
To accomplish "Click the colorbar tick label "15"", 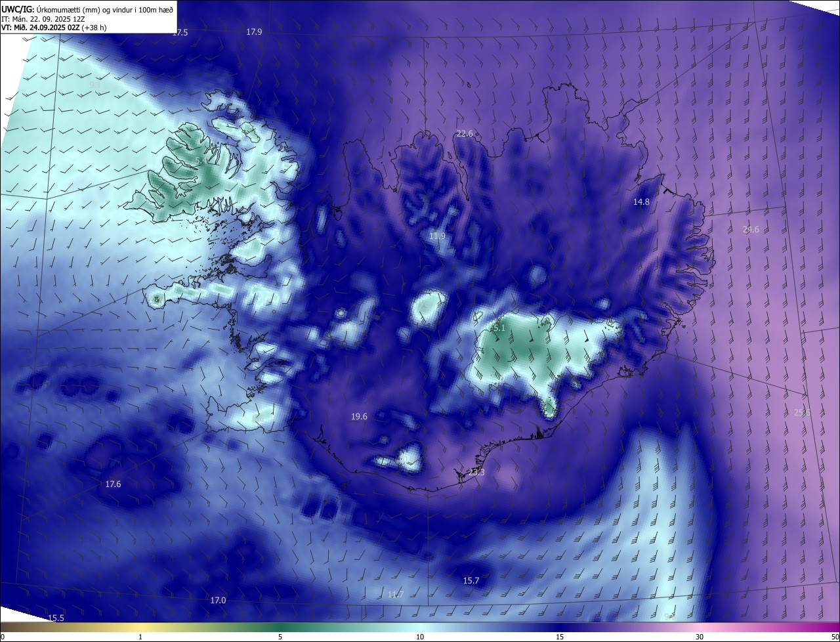I will [560, 637].
